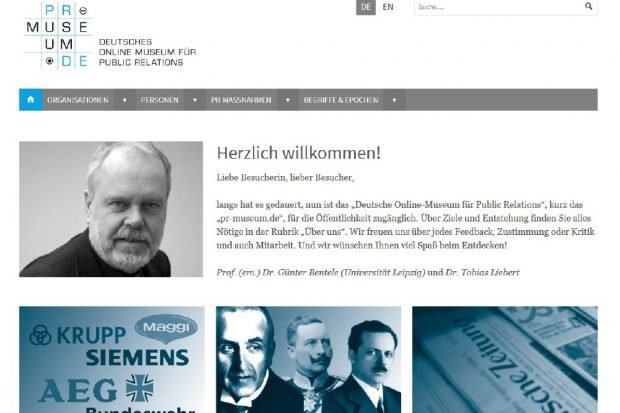Open the Organisationen menu item
This screenshot has height=413, width=620.
coord(78,100)
